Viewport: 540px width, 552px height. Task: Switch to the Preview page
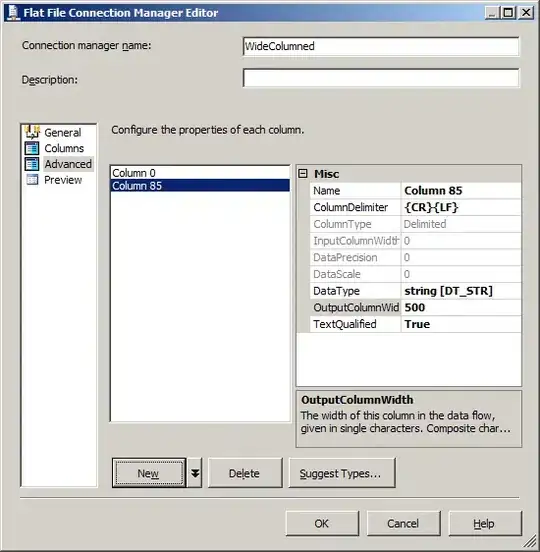63,180
